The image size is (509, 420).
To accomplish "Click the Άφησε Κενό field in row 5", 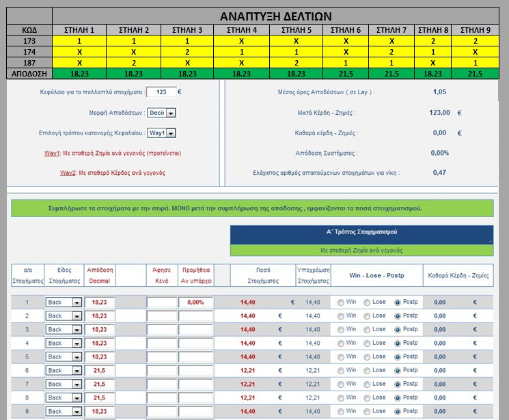I will point(162,356).
